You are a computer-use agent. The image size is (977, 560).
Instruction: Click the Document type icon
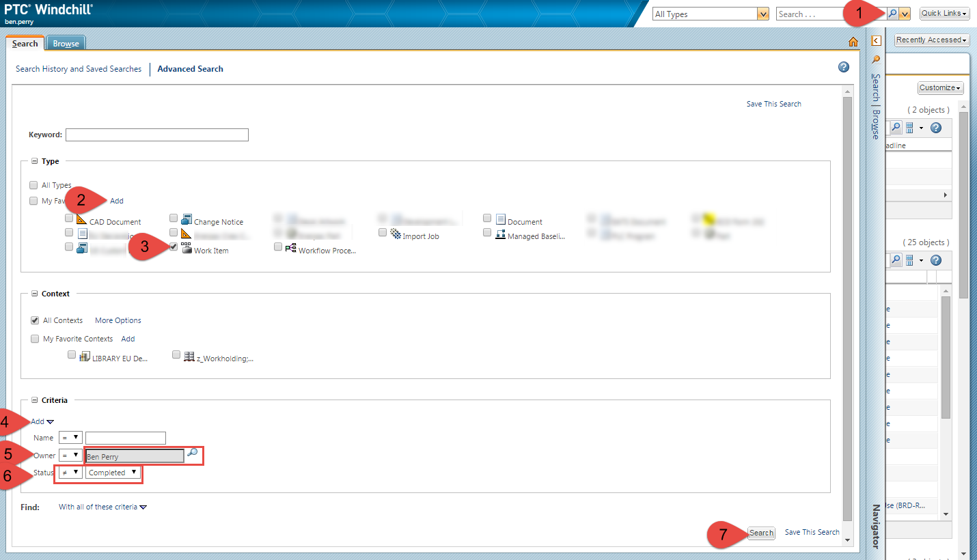500,219
